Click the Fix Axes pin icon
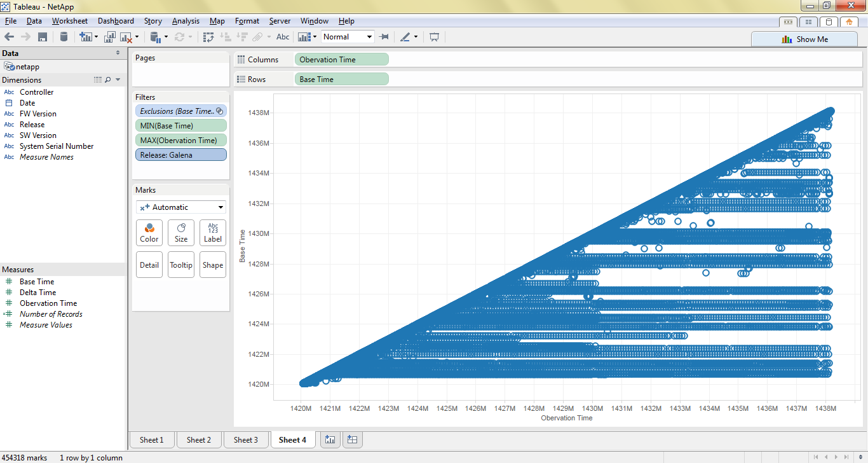Image resolution: width=868 pixels, height=463 pixels. point(384,37)
